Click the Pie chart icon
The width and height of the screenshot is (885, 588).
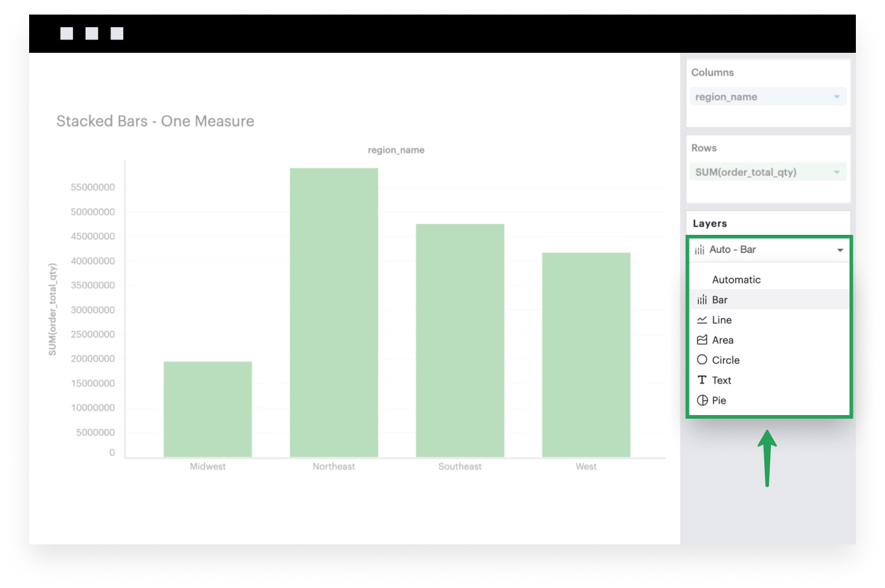[x=702, y=400]
